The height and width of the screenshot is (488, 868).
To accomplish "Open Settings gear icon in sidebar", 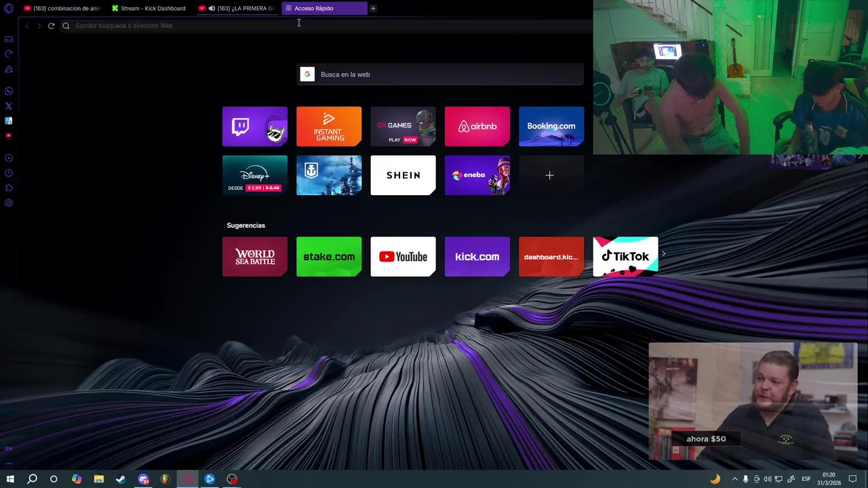I will (x=9, y=203).
